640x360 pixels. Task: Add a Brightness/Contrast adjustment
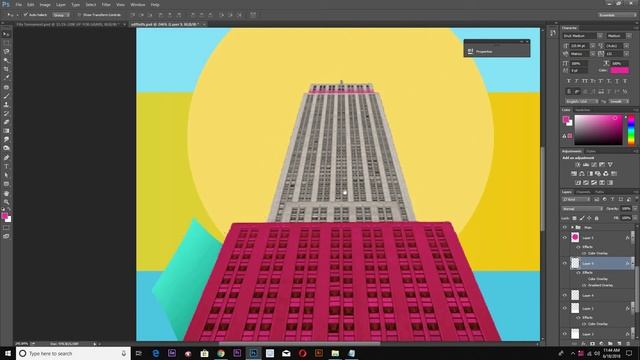[x=578, y=164]
